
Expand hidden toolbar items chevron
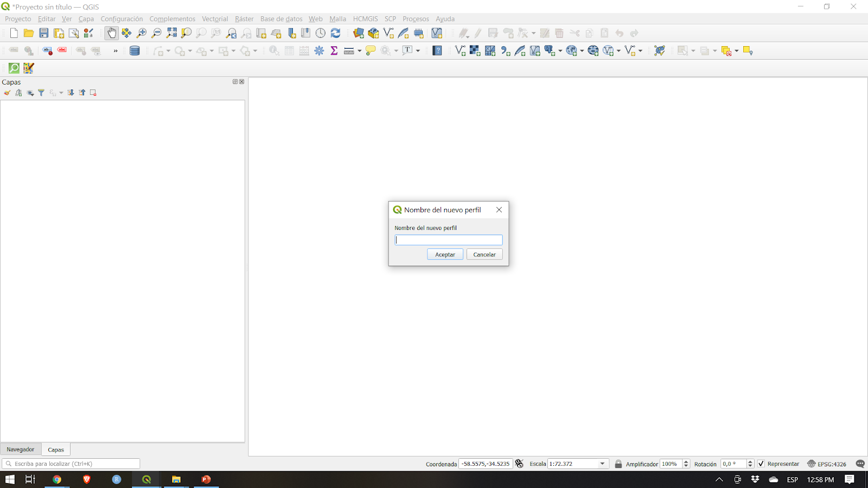(115, 51)
